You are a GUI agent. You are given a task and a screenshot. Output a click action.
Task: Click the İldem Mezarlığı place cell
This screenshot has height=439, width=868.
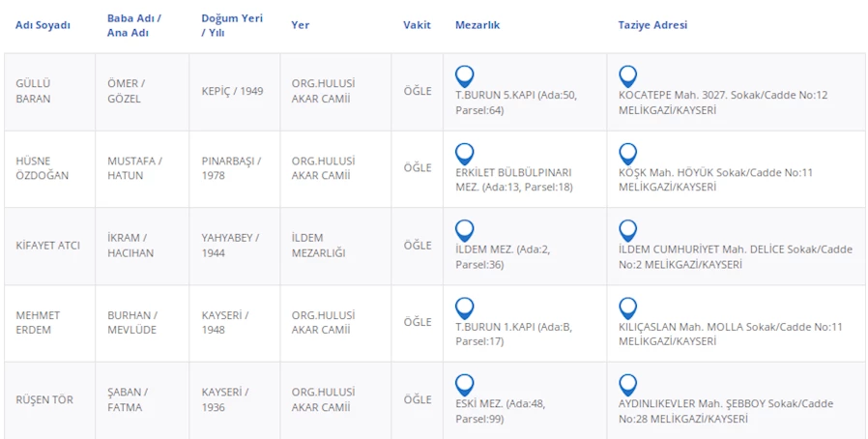click(318, 246)
